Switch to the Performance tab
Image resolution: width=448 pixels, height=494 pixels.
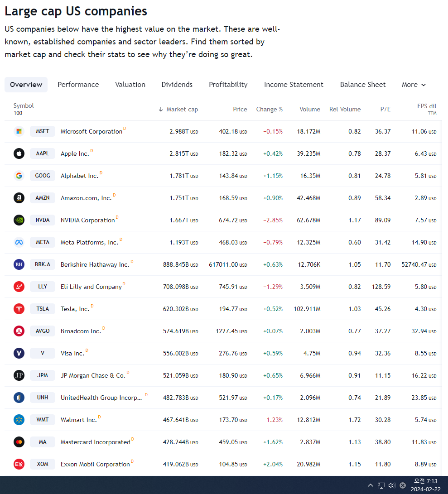78,85
